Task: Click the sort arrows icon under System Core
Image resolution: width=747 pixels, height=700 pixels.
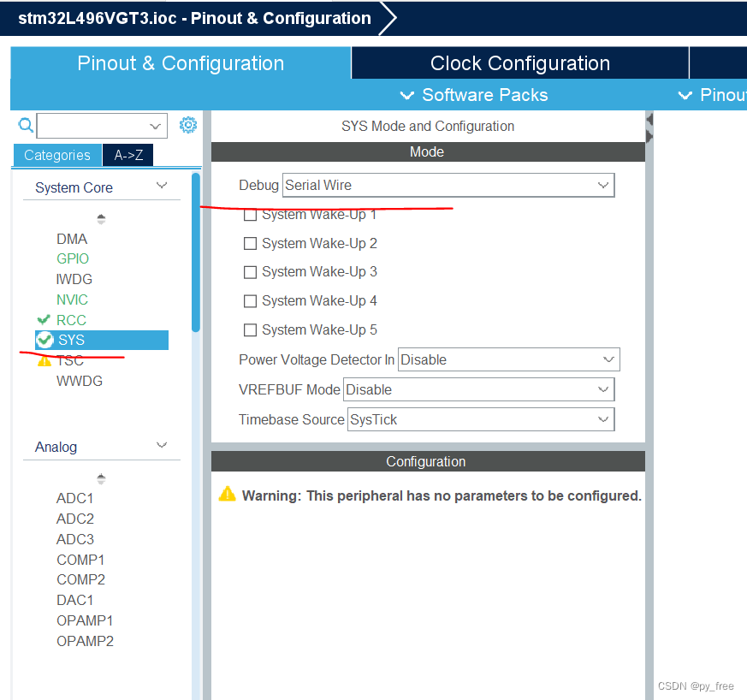Action: coord(101,219)
